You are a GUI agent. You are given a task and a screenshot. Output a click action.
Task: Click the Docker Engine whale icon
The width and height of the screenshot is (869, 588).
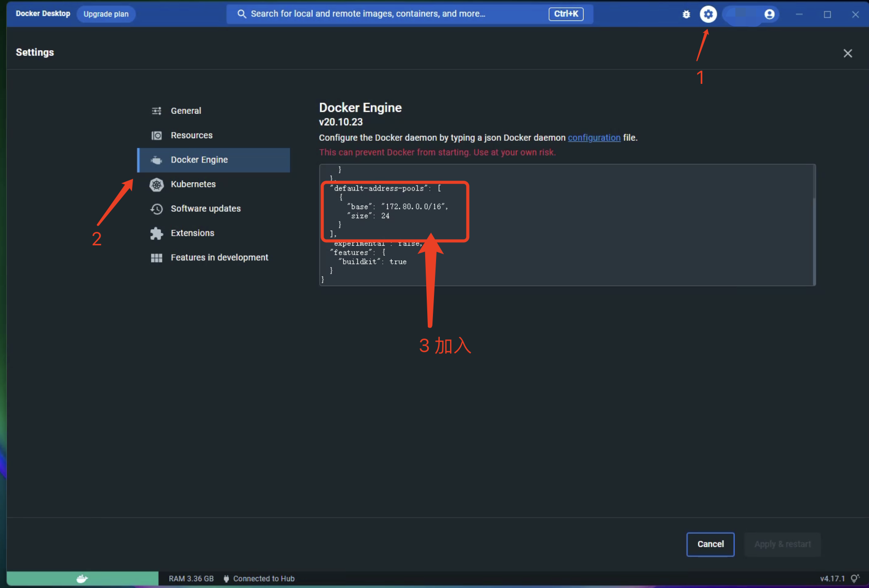pyautogui.click(x=156, y=160)
